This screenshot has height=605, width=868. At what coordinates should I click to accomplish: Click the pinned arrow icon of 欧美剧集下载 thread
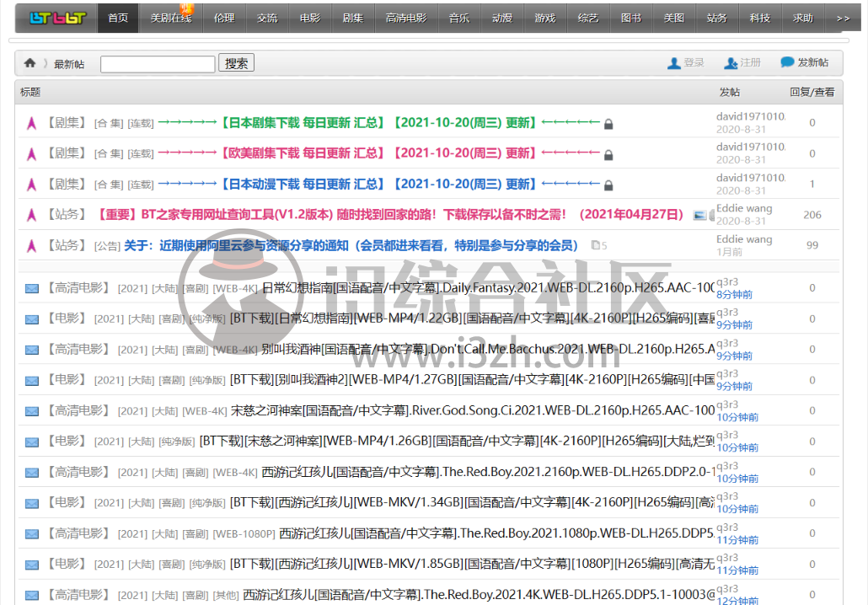point(31,154)
